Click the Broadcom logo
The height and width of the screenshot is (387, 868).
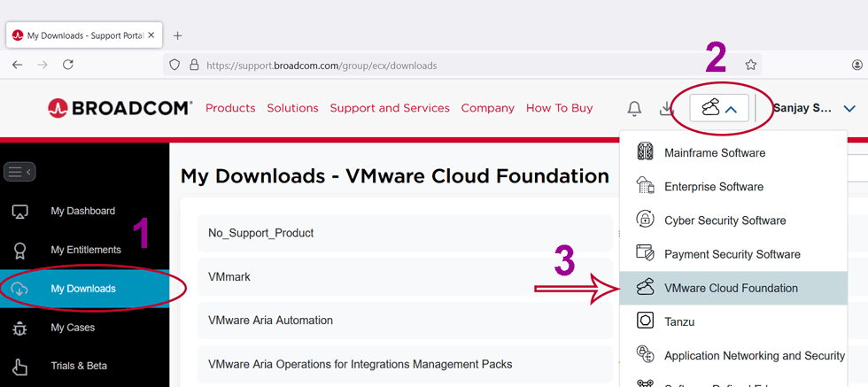120,108
